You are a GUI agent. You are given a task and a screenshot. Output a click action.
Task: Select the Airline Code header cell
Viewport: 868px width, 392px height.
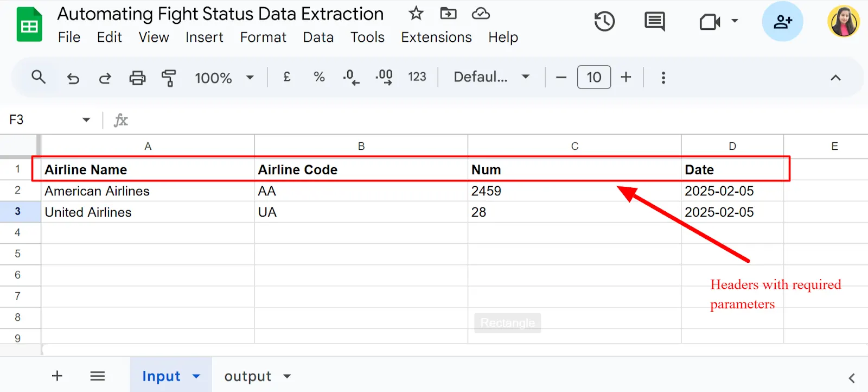pos(361,169)
